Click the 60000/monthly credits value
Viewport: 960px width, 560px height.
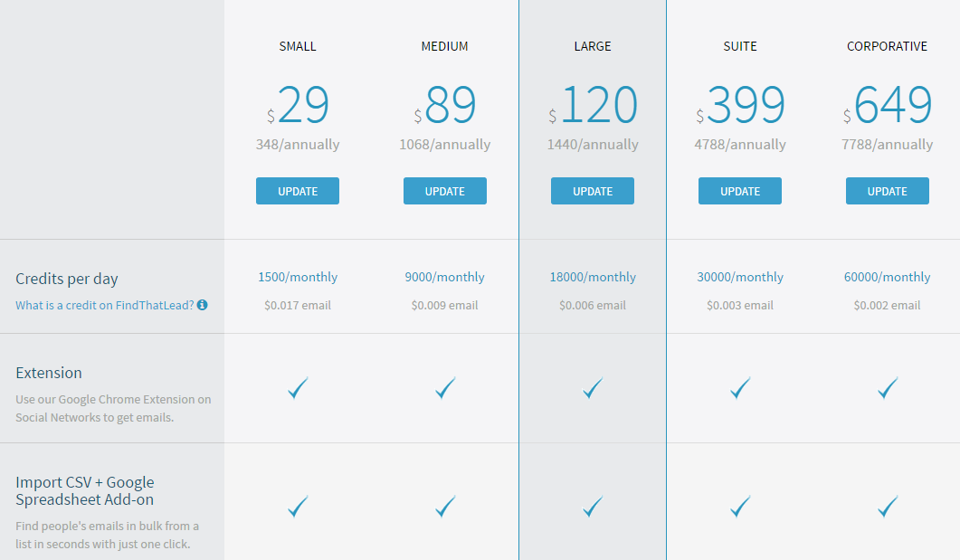click(x=887, y=277)
